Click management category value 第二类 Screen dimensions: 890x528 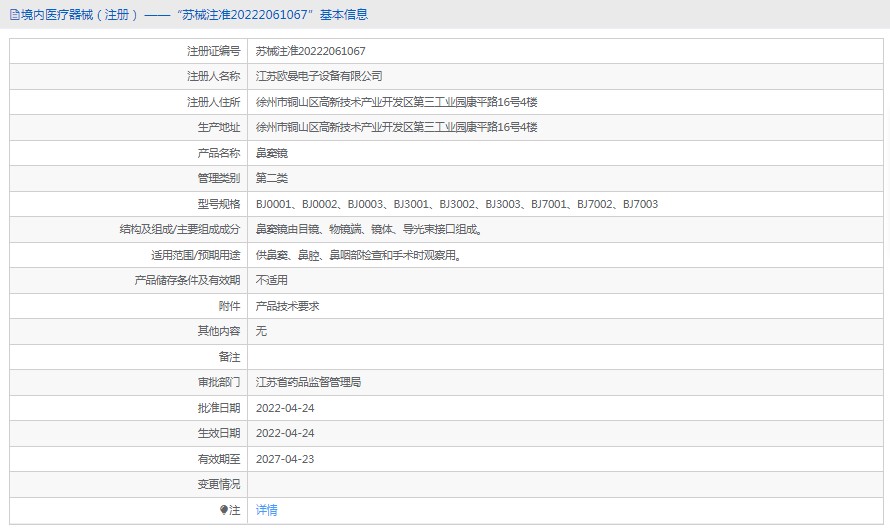coord(272,178)
